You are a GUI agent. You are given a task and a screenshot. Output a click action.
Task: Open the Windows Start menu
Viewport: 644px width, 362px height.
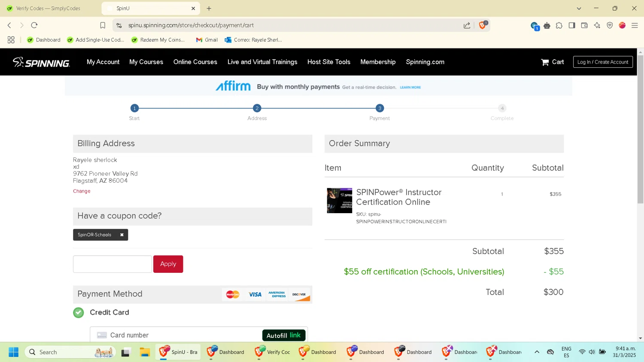tap(13, 352)
